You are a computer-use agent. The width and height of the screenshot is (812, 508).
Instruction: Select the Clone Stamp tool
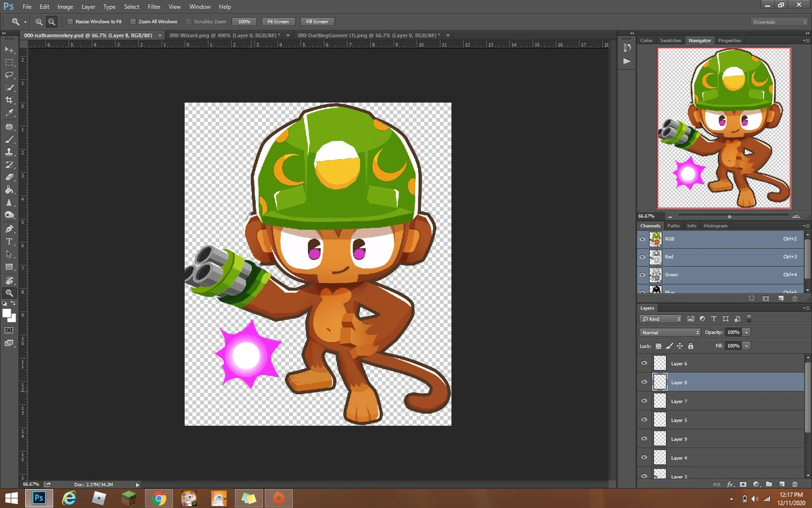click(9, 152)
